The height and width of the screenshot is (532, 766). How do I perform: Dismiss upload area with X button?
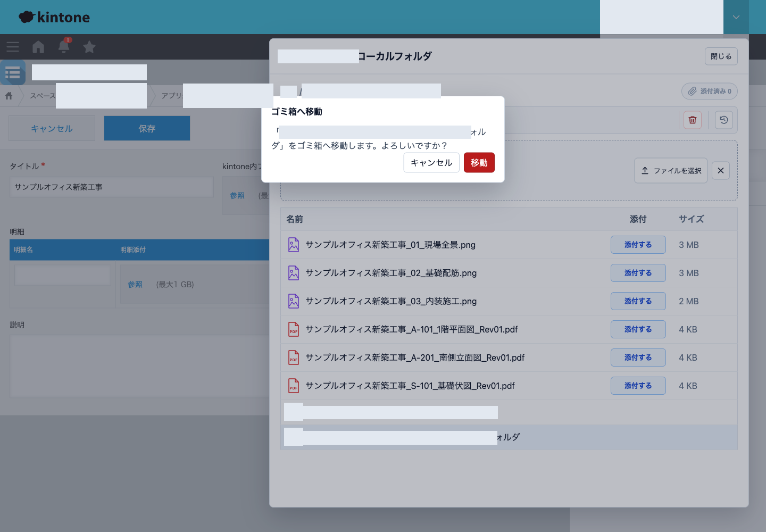click(721, 171)
